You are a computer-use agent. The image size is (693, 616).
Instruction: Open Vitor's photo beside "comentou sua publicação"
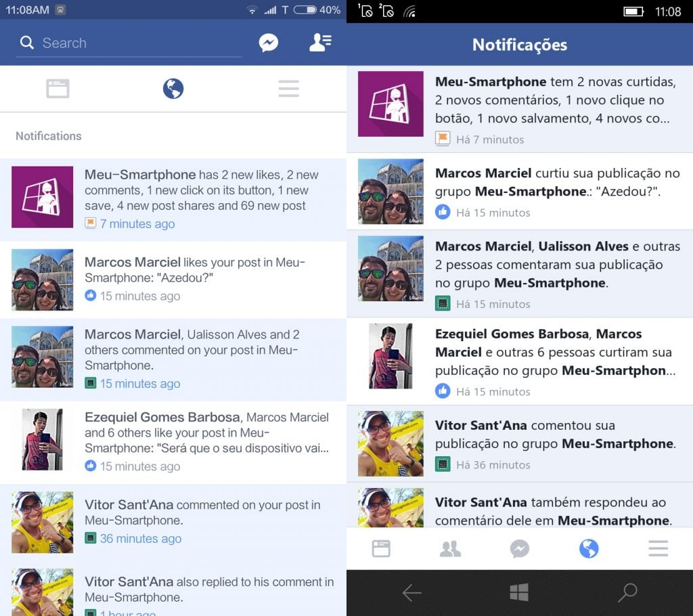390,443
